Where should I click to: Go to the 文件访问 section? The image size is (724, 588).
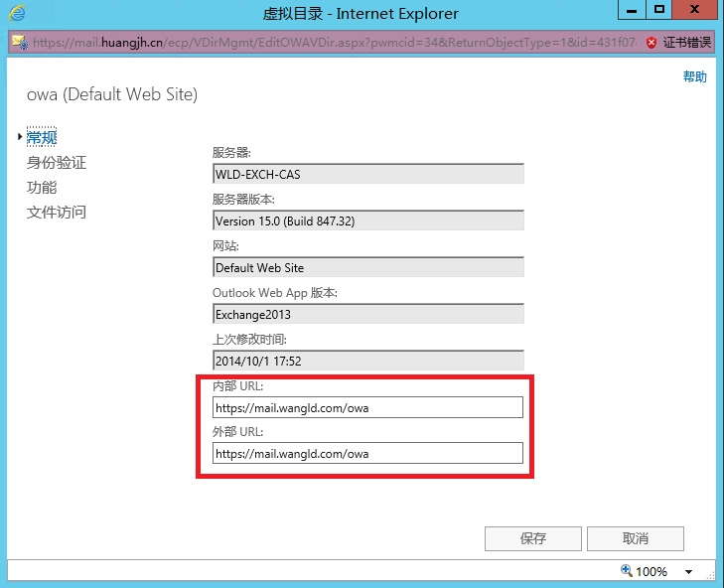coord(57,212)
